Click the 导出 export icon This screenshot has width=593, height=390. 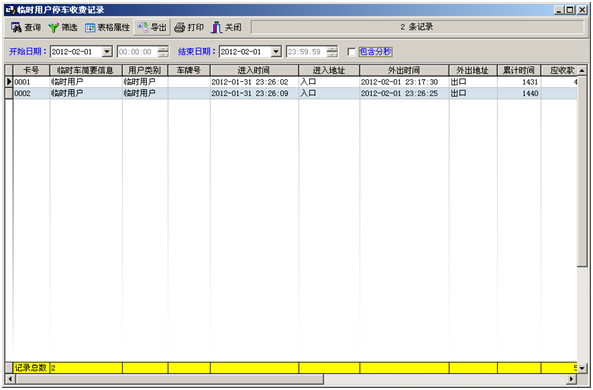pos(143,27)
